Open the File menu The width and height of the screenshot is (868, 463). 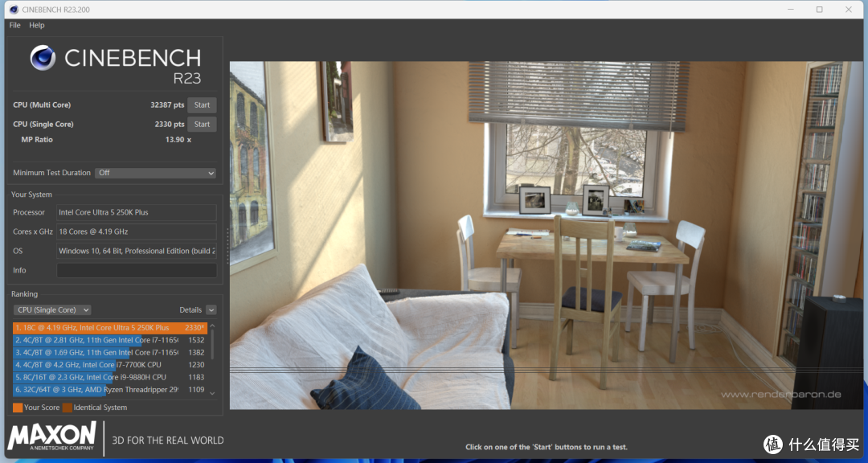point(15,25)
